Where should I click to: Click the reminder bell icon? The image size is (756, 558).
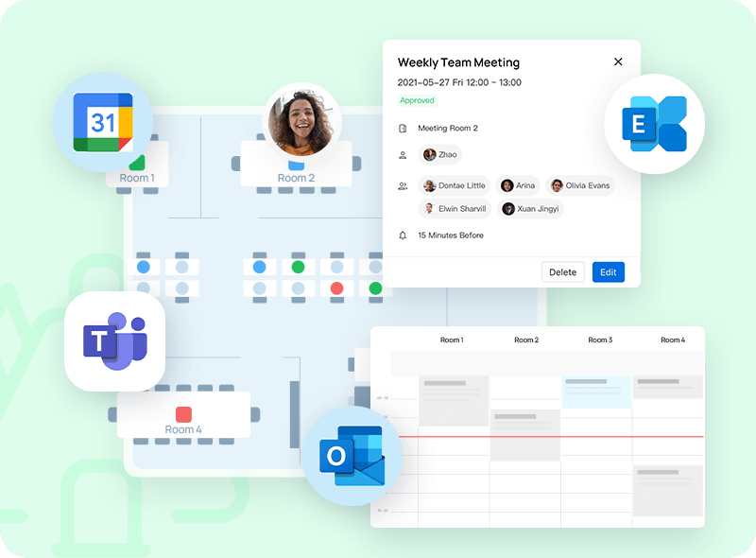pos(403,235)
